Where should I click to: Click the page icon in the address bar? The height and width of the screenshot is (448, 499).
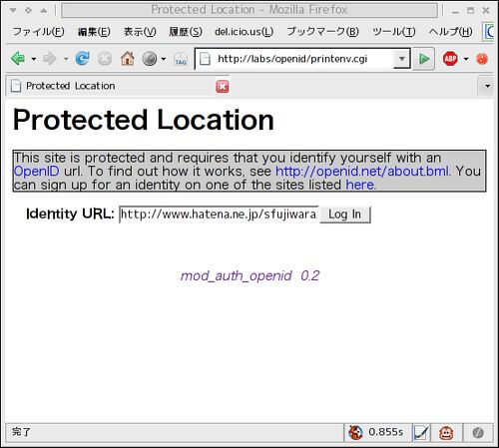click(205, 59)
